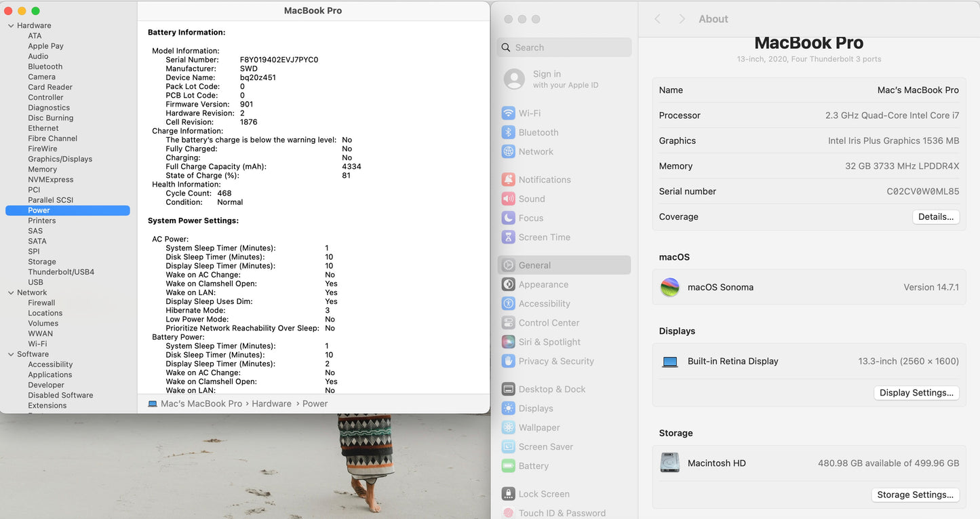Select Thunderbolt/USB4 in the hardware list
Viewport: 980px width, 519px height.
coord(61,272)
